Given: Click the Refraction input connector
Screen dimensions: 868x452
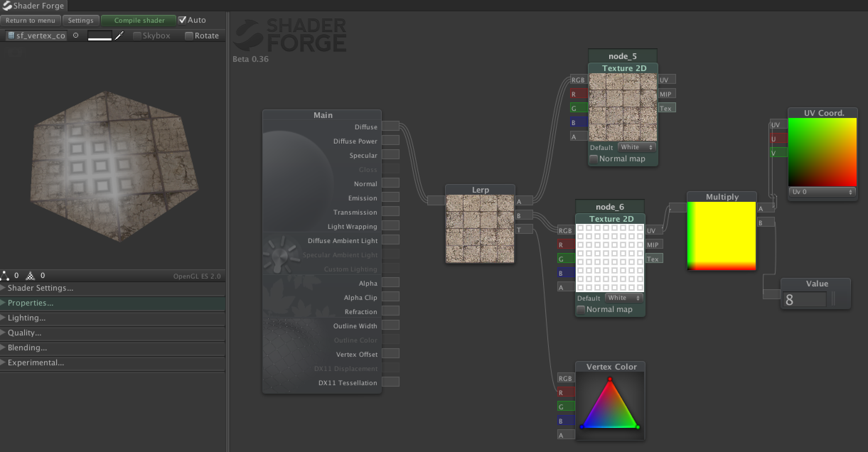Looking at the screenshot, I should click(x=391, y=311).
